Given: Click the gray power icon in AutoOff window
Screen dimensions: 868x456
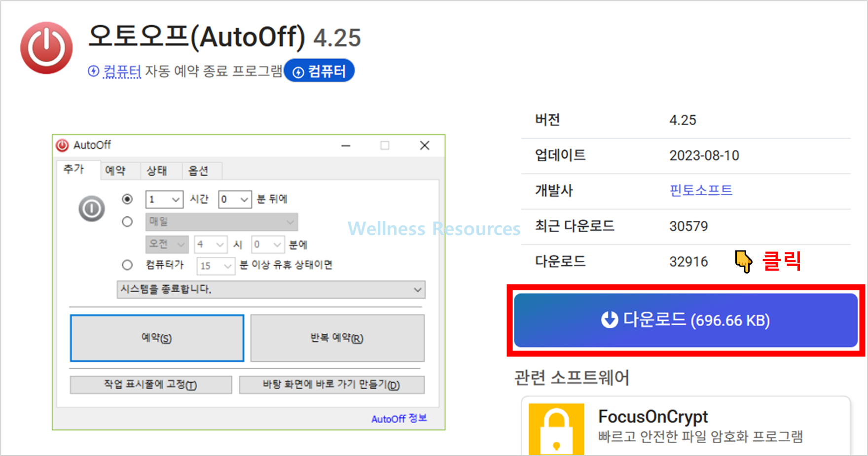Looking at the screenshot, I should click(x=92, y=209).
